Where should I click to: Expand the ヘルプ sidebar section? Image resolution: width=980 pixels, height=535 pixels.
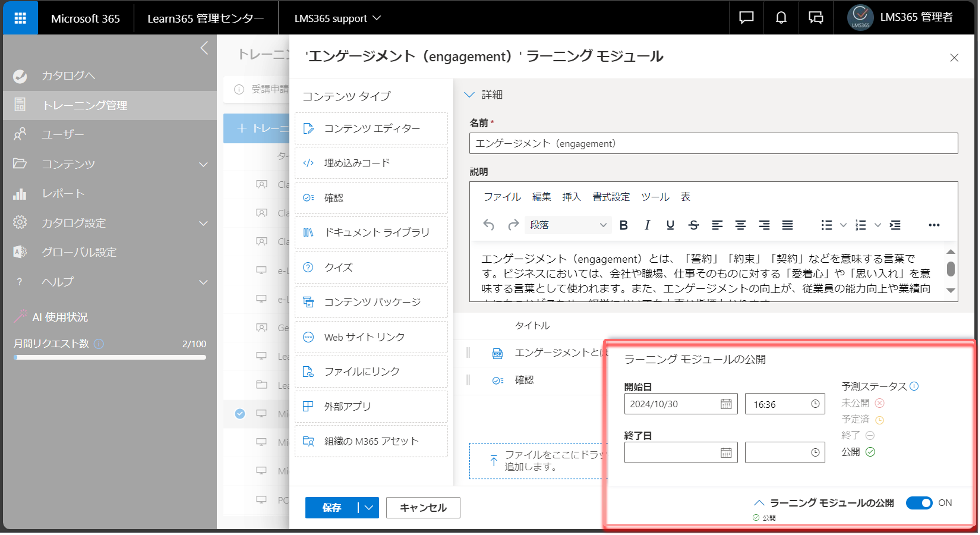204,283
